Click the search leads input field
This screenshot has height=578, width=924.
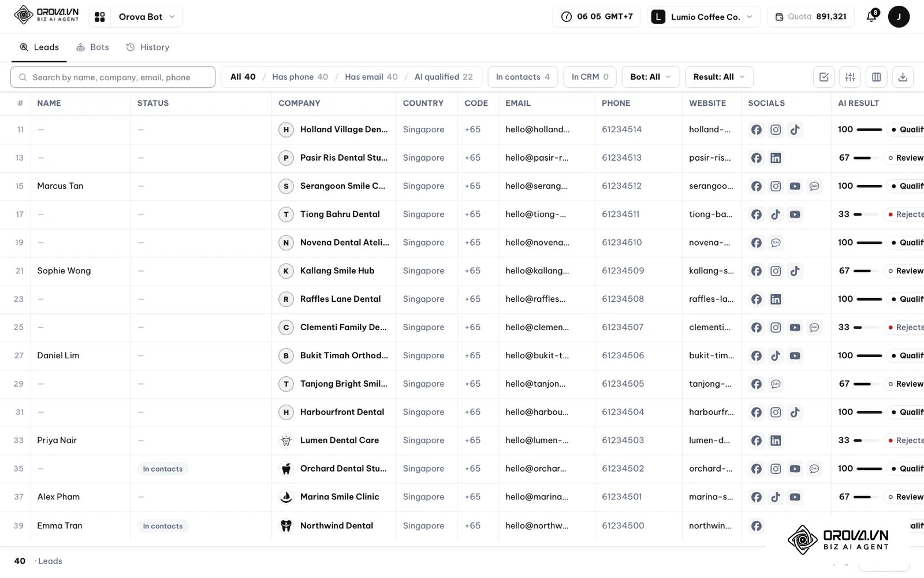tap(113, 77)
